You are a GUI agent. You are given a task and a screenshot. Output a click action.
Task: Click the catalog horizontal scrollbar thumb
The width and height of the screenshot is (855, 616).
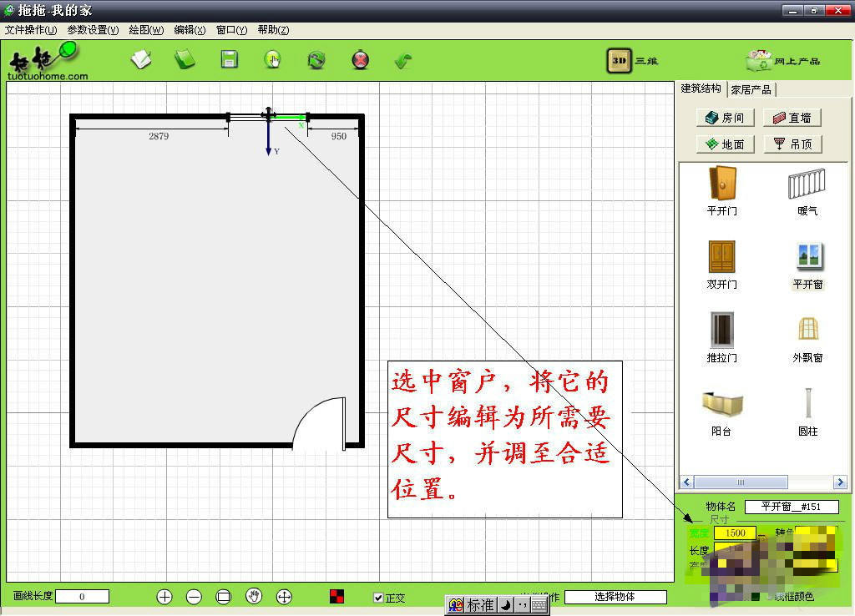(x=741, y=482)
